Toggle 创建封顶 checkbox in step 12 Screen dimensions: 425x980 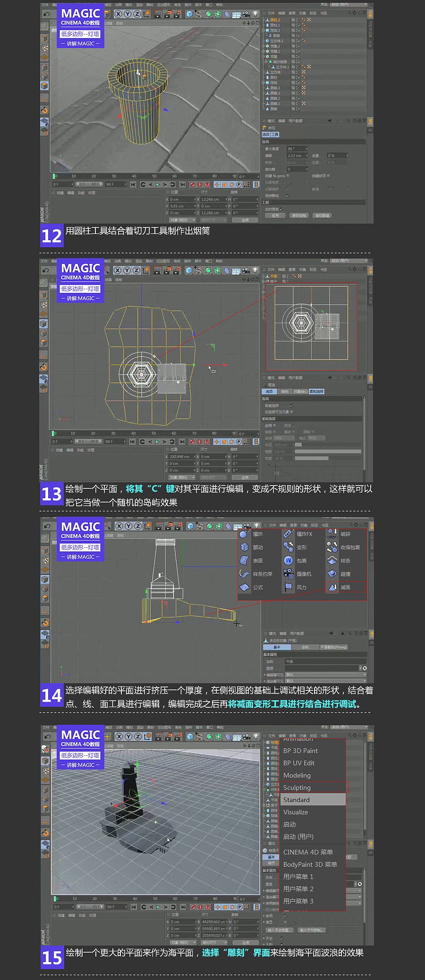click(328, 176)
